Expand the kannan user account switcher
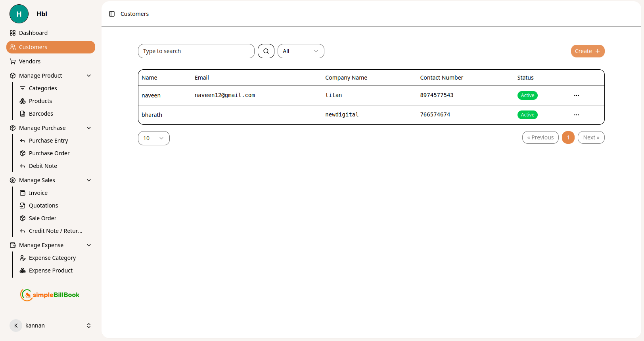Screen dimensions: 644x341 click(89, 326)
